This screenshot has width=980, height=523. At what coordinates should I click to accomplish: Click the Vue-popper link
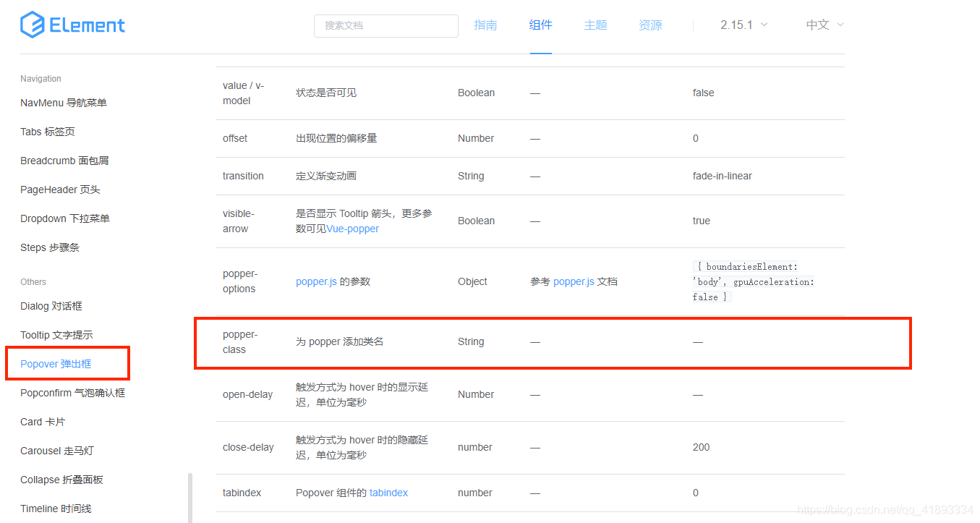(352, 229)
